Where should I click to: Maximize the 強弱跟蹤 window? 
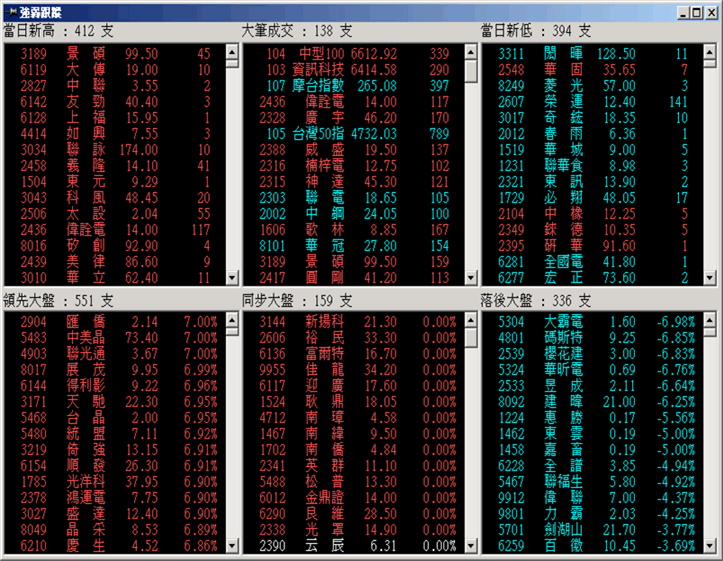pos(697,13)
